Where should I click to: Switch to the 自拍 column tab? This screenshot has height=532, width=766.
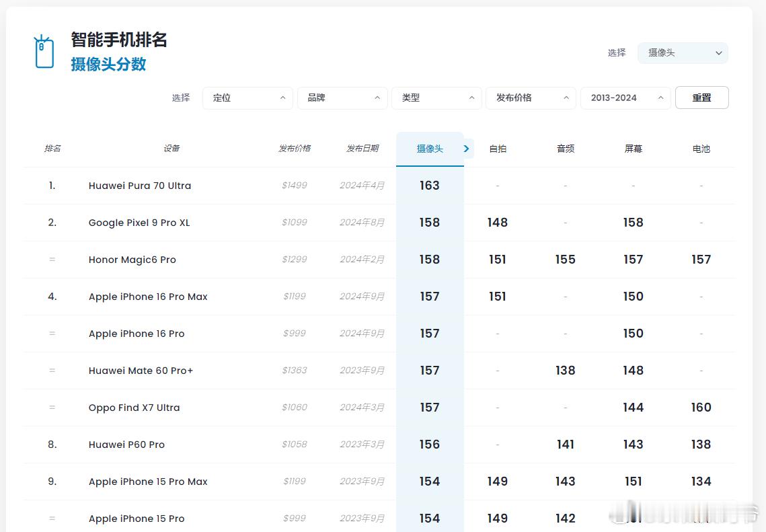498,149
